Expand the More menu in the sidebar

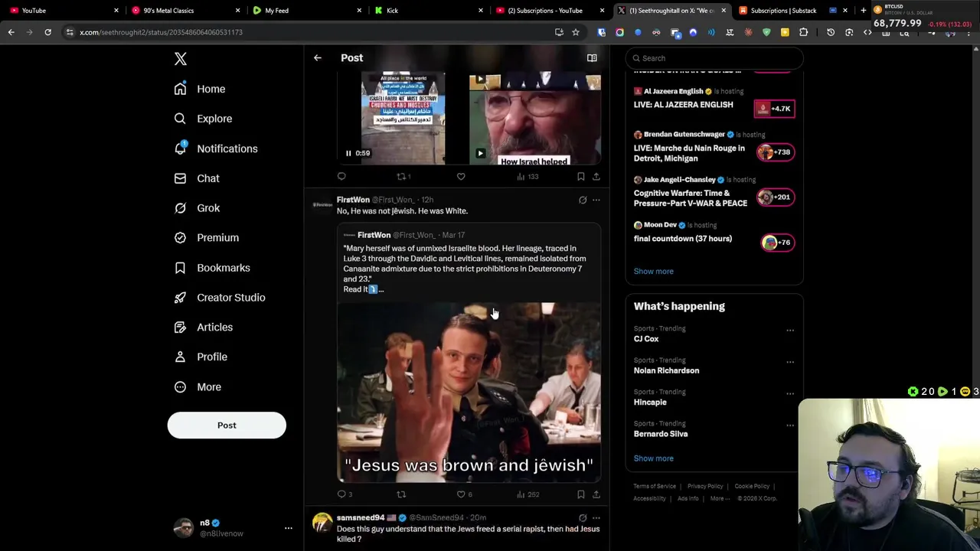198,387
